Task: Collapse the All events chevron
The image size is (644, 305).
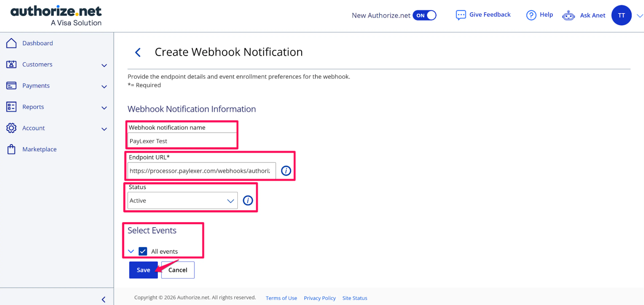Action: click(131, 251)
